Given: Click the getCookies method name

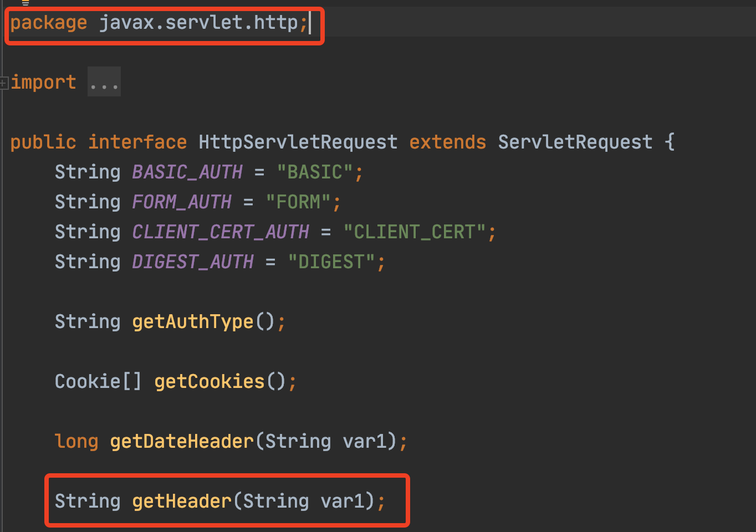Looking at the screenshot, I should pos(210,382).
